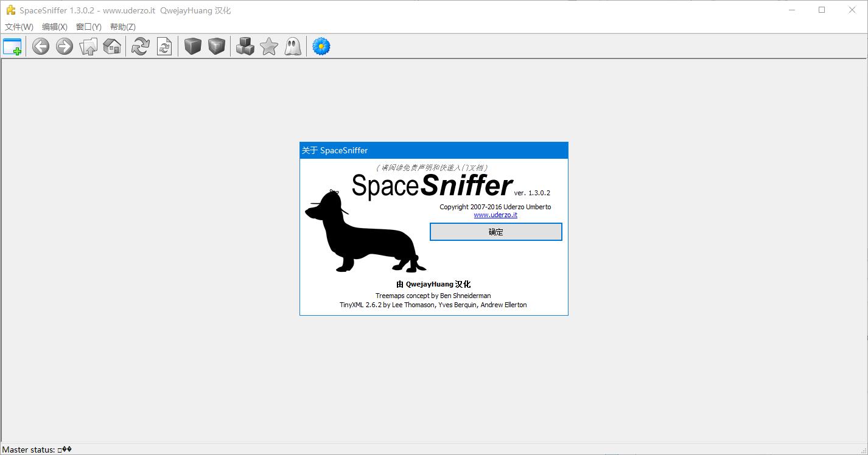Open the 文件(W) menu
The width and height of the screenshot is (868, 455).
pos(19,27)
